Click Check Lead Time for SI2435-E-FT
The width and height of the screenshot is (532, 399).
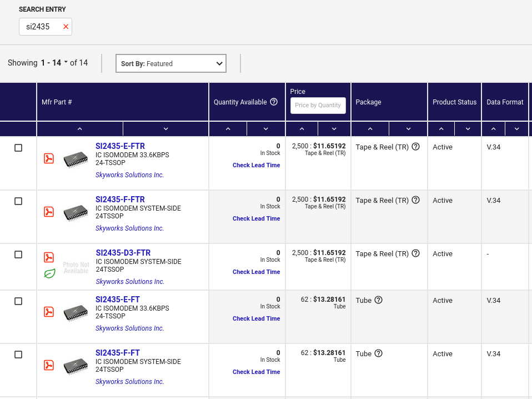(x=256, y=318)
